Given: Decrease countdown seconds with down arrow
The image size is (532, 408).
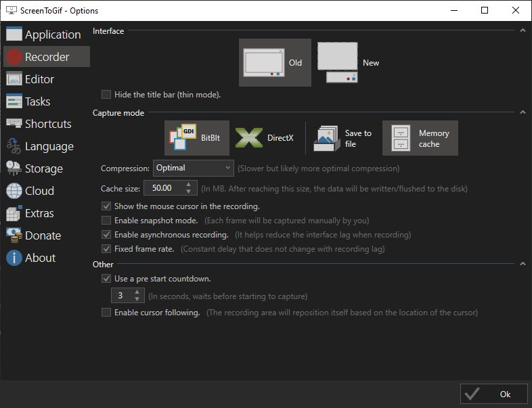Looking at the screenshot, I should 137,299.
